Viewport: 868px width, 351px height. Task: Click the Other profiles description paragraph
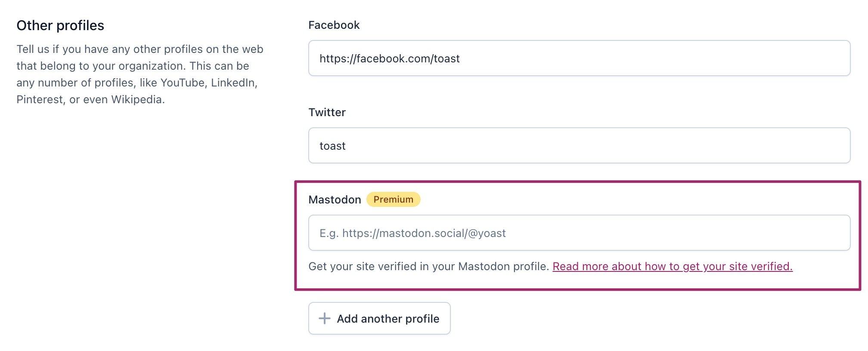[x=139, y=74]
